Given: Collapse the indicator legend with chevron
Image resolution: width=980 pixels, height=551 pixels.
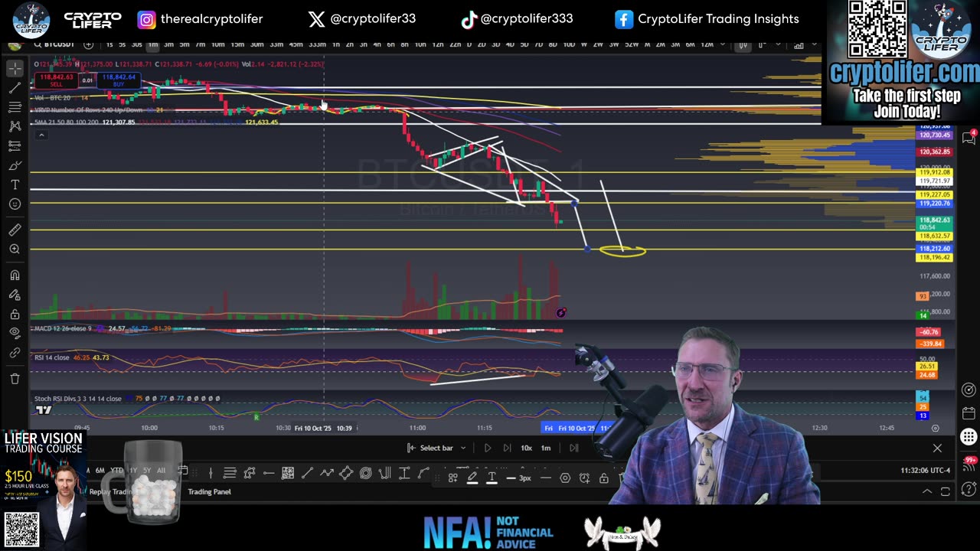Looking at the screenshot, I should coord(41,135).
